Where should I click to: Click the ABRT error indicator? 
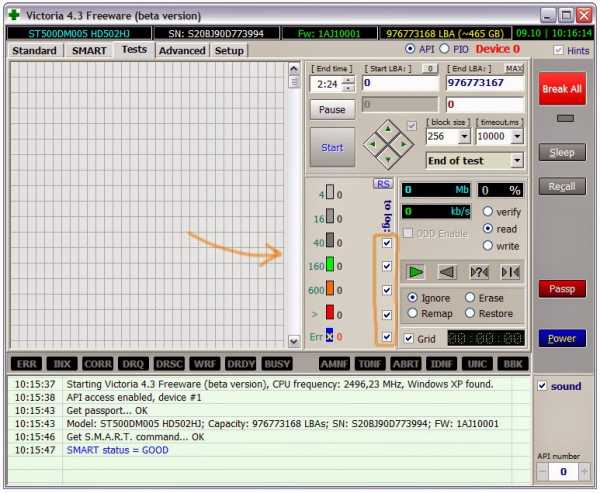pos(406,364)
